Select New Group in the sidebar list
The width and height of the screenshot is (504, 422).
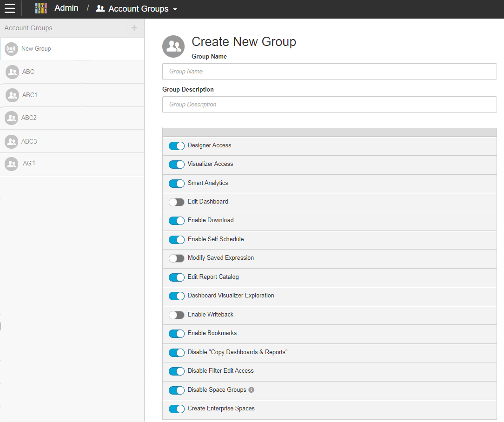pos(36,49)
